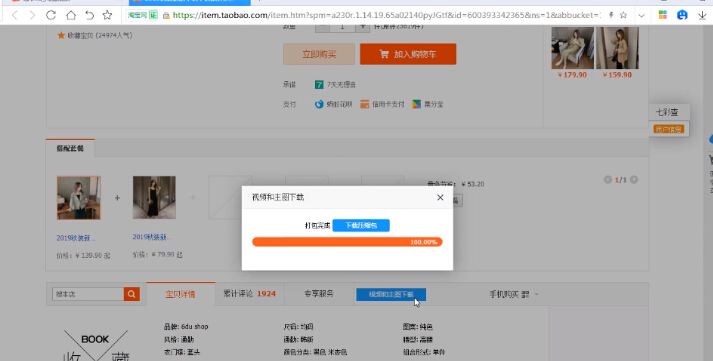This screenshot has height=361, width=713.
Task: Switch to the cumulative reviews 1924 tab
Action: coord(250,294)
